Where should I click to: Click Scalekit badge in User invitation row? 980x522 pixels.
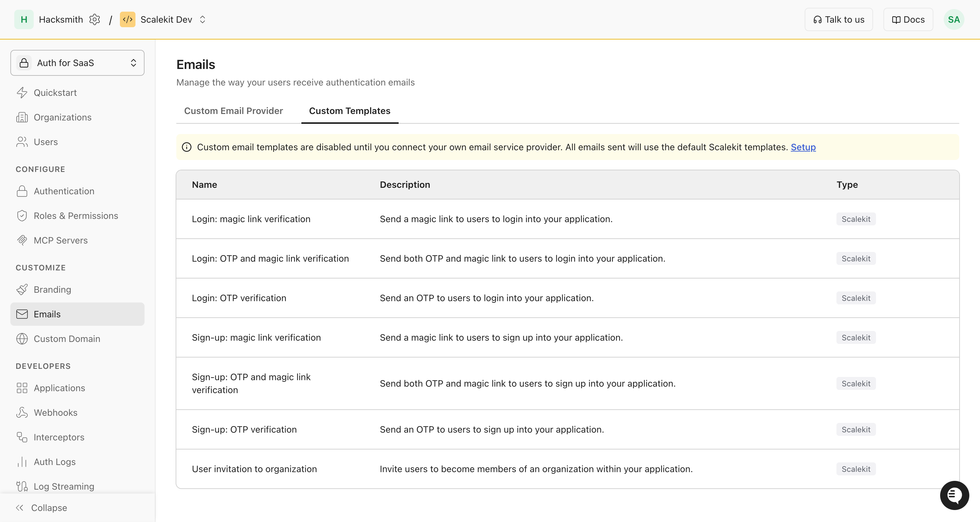pyautogui.click(x=856, y=469)
